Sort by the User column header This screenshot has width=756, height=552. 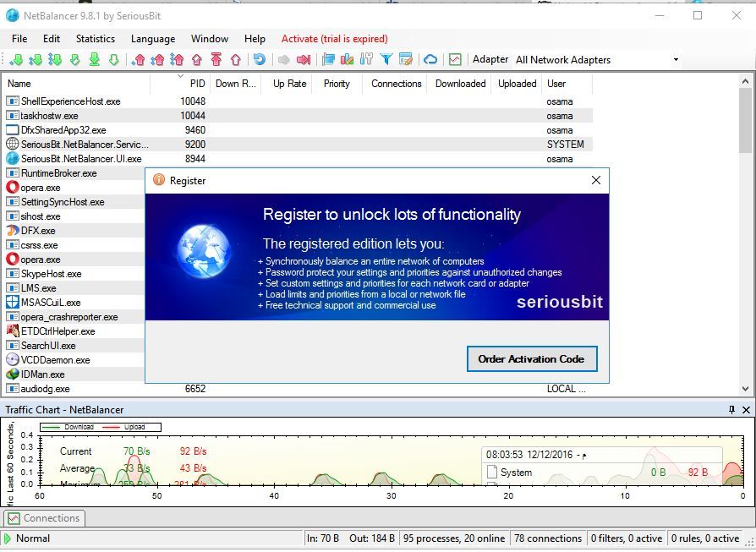click(567, 84)
